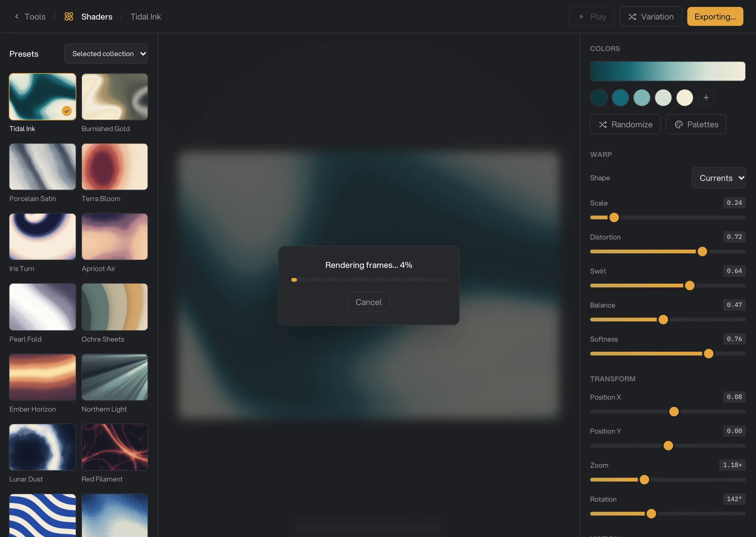The image size is (756, 537).
Task: Select the Iris Turn preset thumbnail
Action: 42,236
